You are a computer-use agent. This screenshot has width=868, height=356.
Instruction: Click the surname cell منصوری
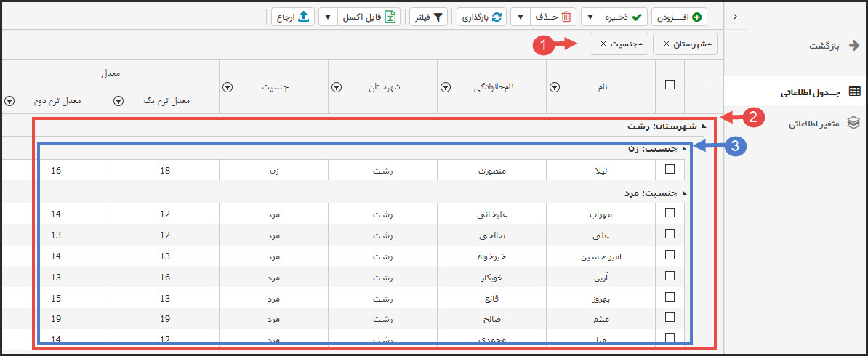(x=491, y=169)
